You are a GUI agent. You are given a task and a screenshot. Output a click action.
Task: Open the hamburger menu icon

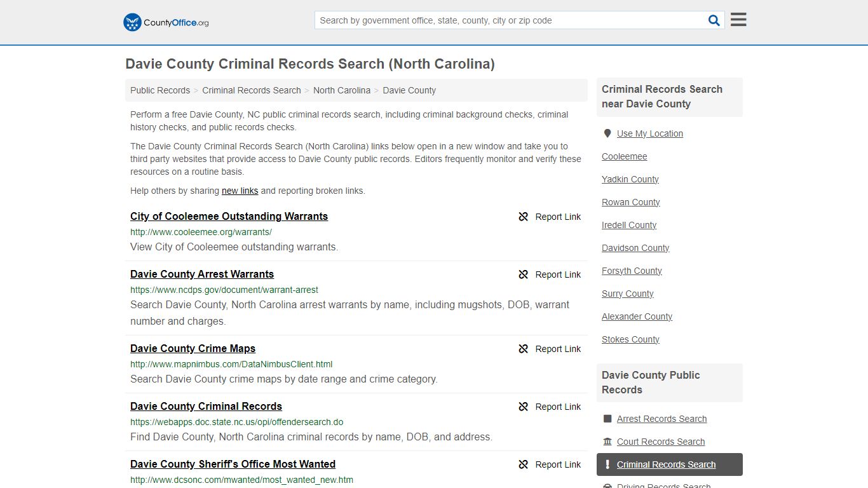coord(738,20)
